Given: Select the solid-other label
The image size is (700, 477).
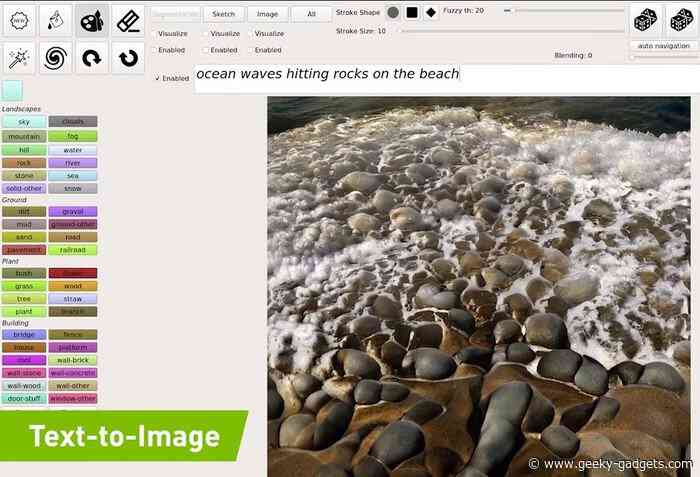Looking at the screenshot, I should point(24,188).
